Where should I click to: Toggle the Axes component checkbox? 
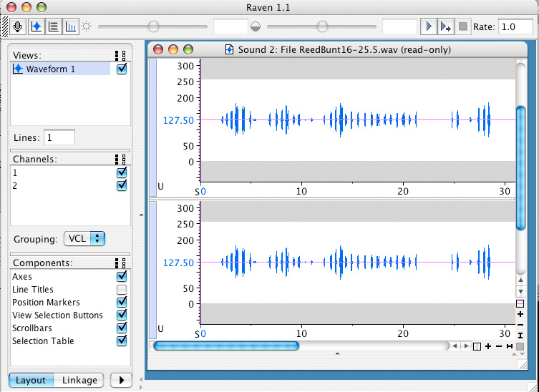122,276
